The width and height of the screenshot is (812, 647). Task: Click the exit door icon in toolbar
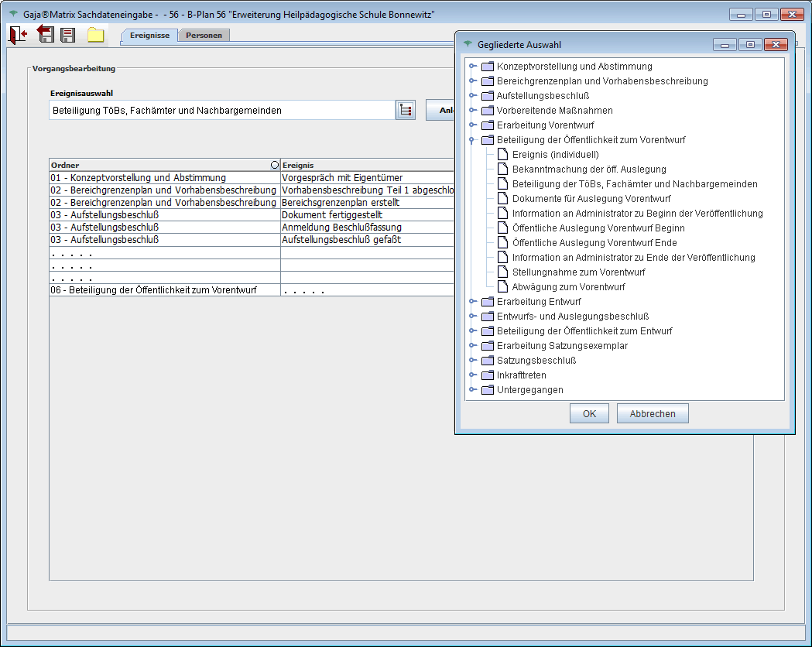[18, 35]
